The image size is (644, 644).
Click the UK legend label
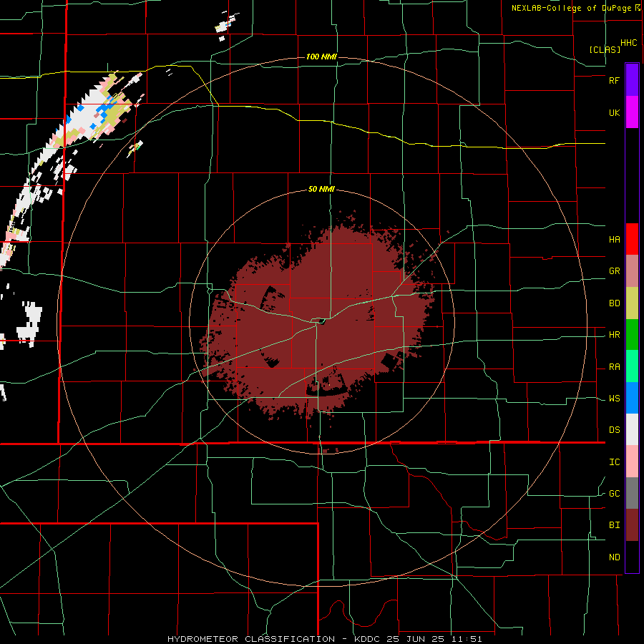tap(614, 113)
